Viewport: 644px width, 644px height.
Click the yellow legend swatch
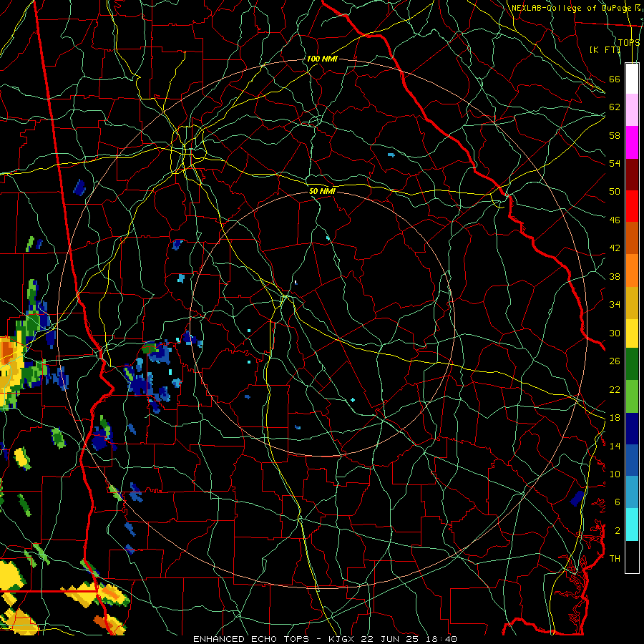coord(632,333)
